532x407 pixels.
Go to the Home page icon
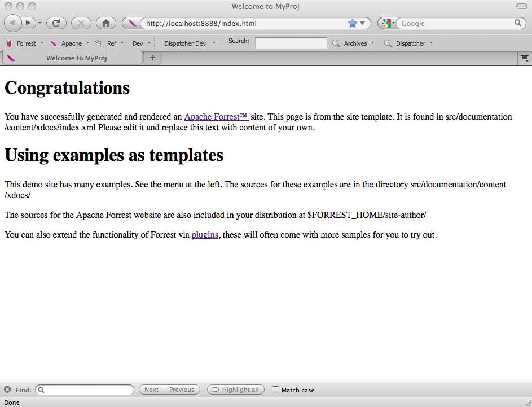(105, 23)
